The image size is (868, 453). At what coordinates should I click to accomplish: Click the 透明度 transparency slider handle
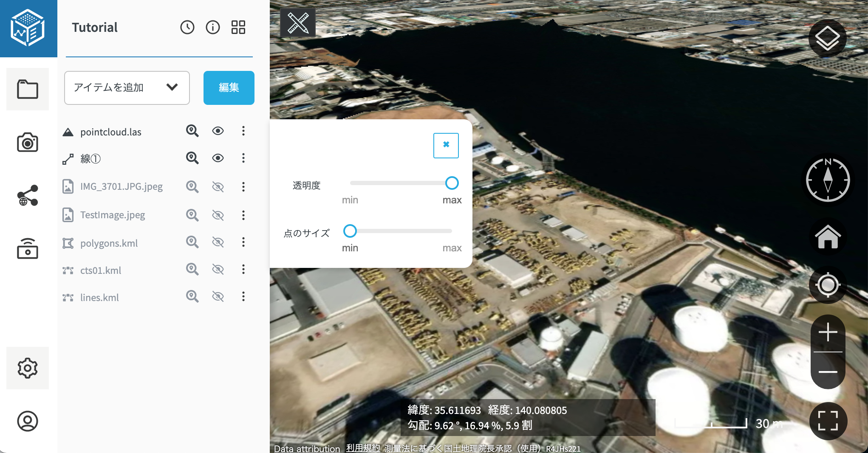point(452,183)
